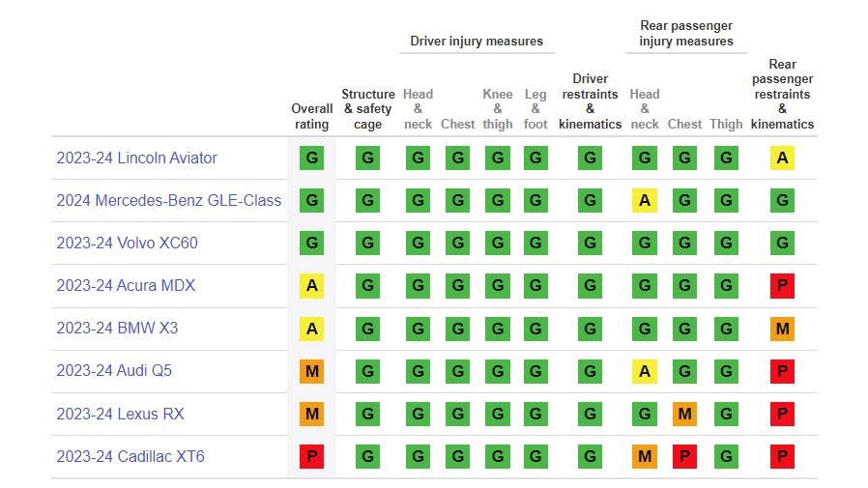This screenshot has width=868, height=488.
Task: Click Volvo XC60 green Good overall rating badge
Action: pyautogui.click(x=311, y=244)
